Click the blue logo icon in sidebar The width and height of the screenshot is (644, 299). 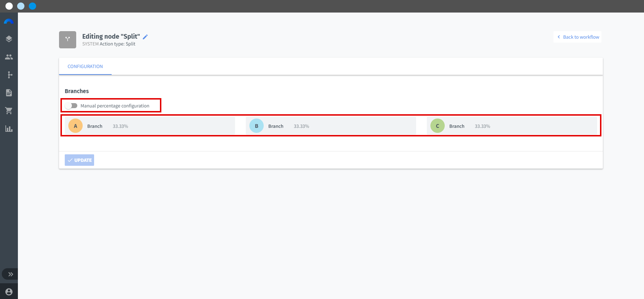9,21
